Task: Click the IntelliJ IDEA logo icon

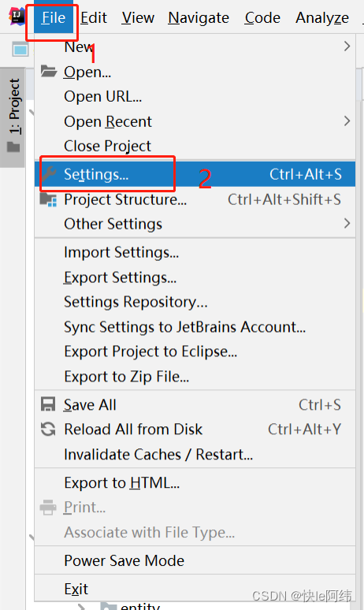Action: coord(17,17)
